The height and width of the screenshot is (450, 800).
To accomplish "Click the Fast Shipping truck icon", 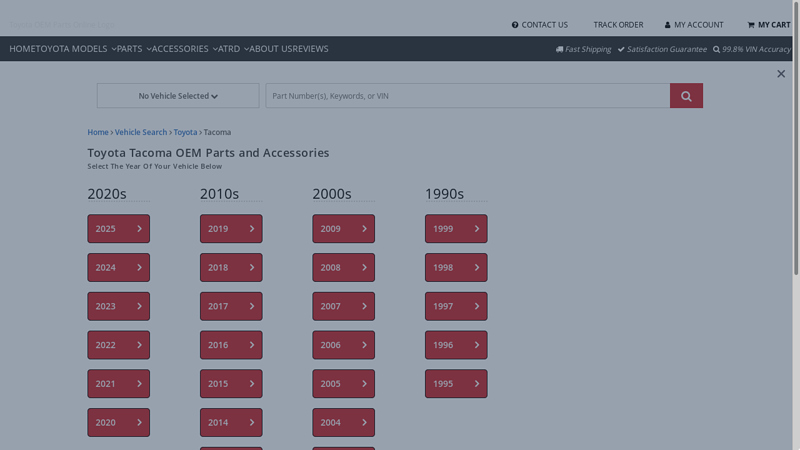I will [559, 49].
